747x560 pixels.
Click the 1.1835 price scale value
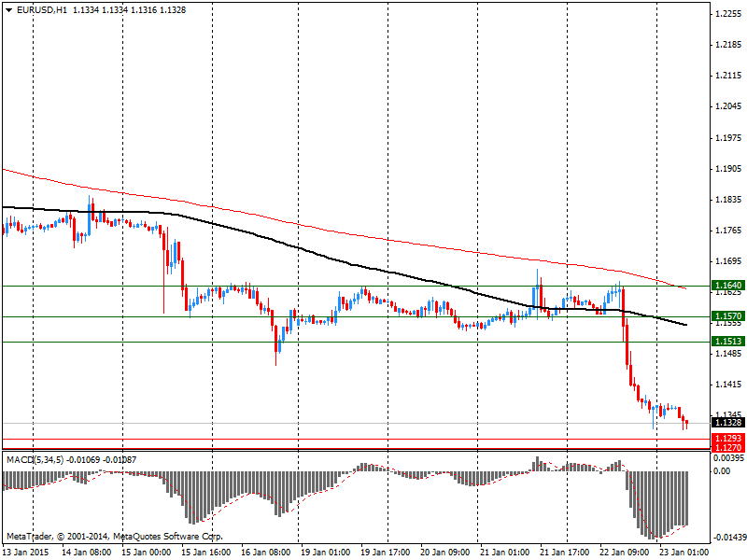728,200
